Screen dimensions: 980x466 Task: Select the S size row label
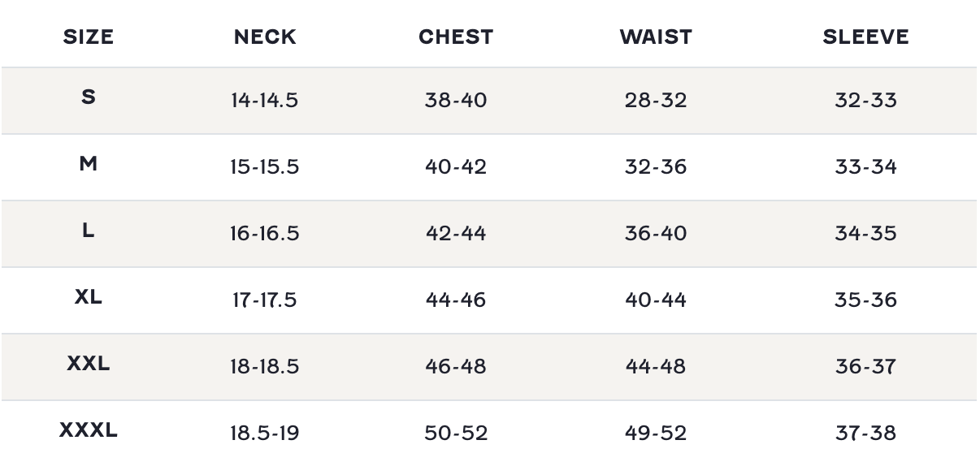click(88, 97)
